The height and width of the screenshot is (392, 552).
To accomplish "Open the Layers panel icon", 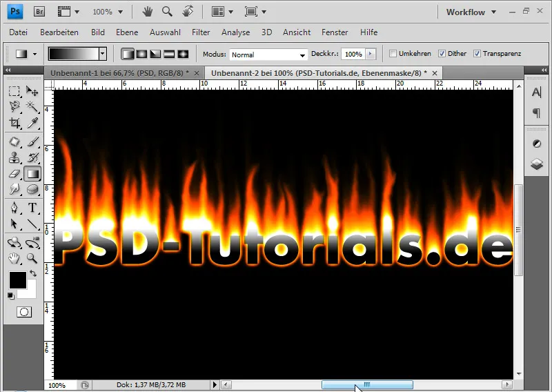I will click(x=537, y=164).
